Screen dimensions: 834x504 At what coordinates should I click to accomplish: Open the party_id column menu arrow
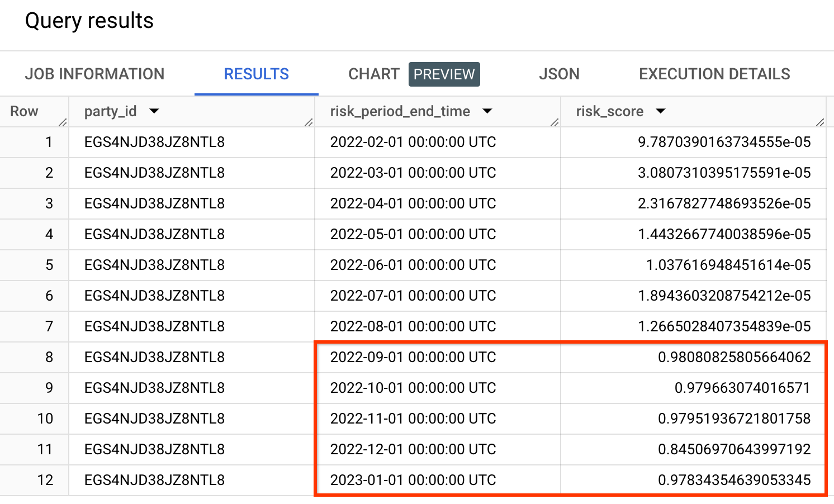point(155,111)
